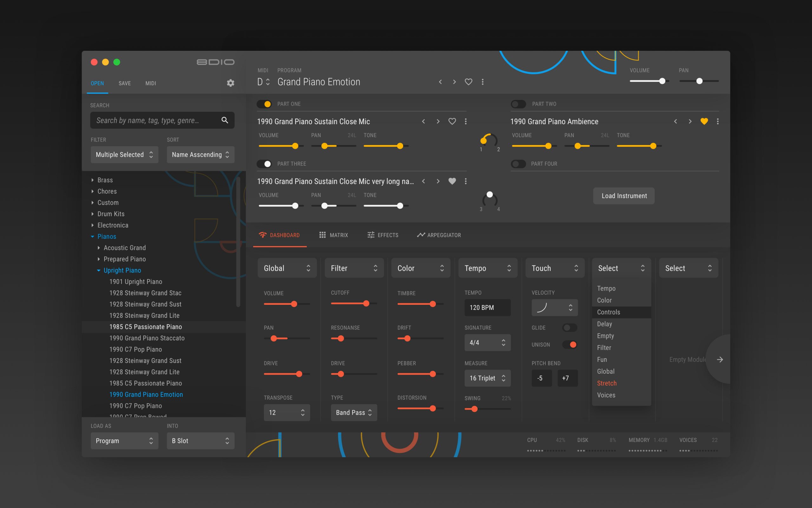The image size is (812, 508).
Task: Open the Tempo module dropdown
Action: 488,268
